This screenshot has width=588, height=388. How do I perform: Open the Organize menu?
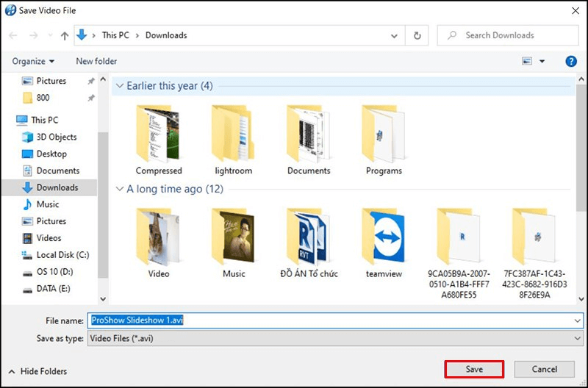coord(33,62)
